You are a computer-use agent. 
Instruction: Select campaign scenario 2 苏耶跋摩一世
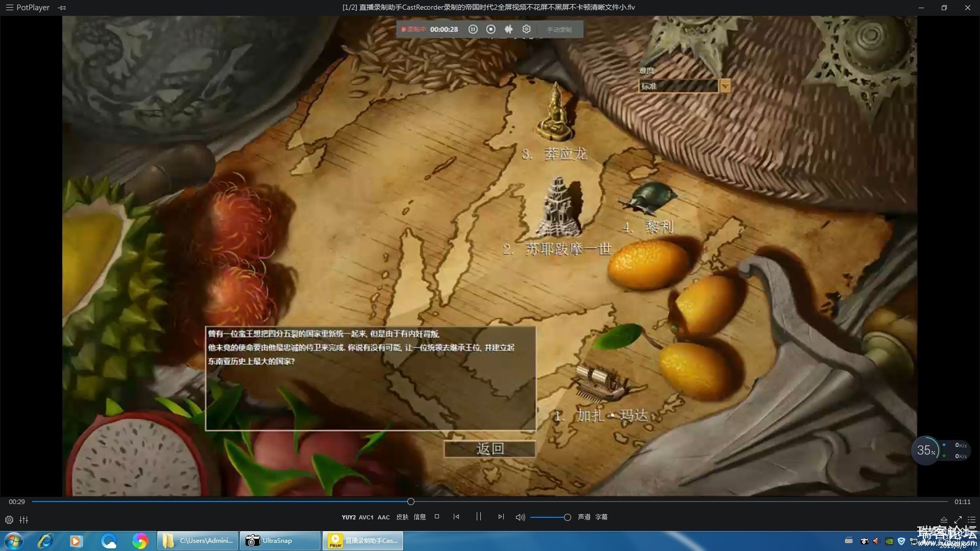point(557,249)
